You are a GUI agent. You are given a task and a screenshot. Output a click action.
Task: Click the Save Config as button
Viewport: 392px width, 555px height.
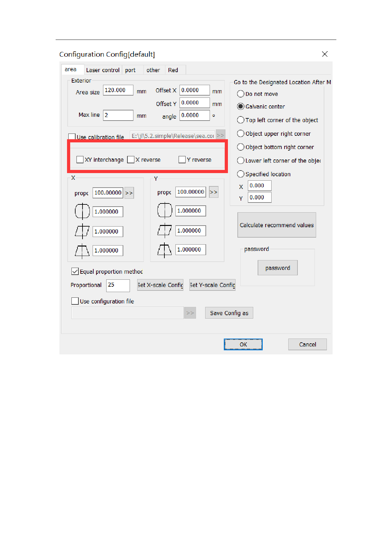pyautogui.click(x=229, y=313)
